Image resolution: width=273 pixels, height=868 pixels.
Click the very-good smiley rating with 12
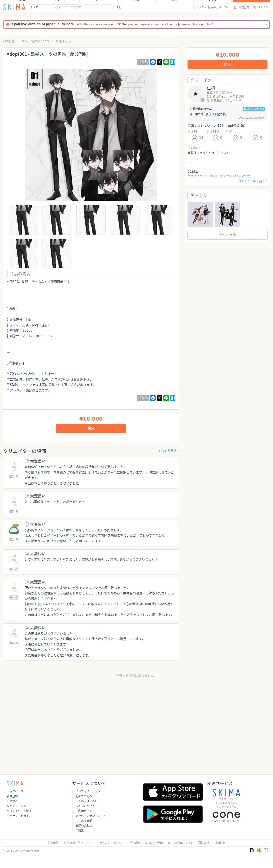point(194,138)
